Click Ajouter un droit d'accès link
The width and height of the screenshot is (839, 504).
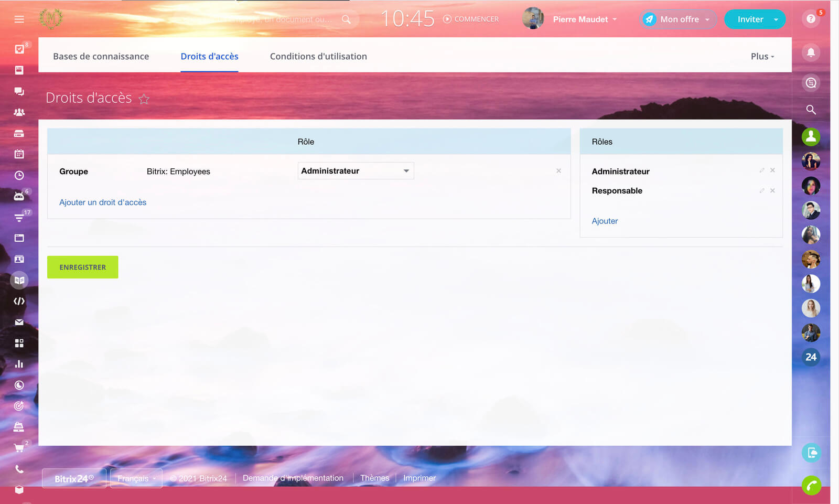pos(103,202)
